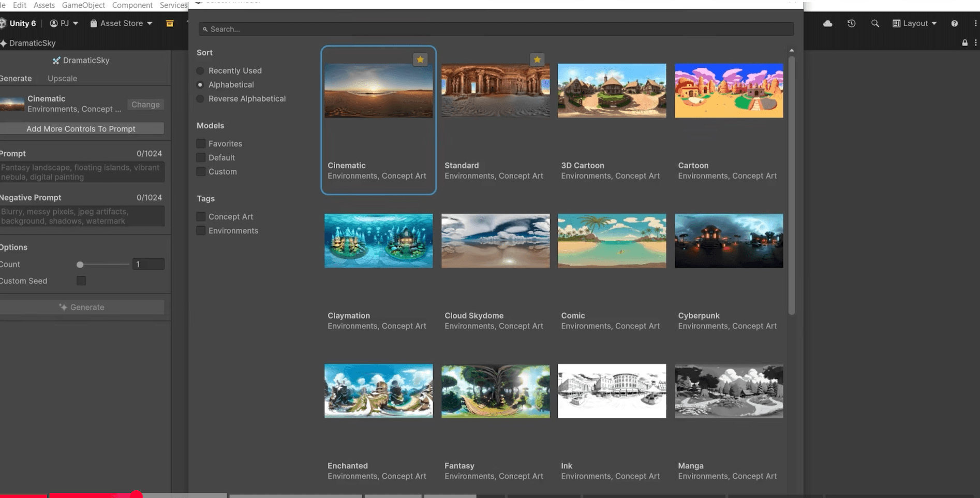This screenshot has width=980, height=498.
Task: Open the GameObject menu
Action: click(x=83, y=5)
